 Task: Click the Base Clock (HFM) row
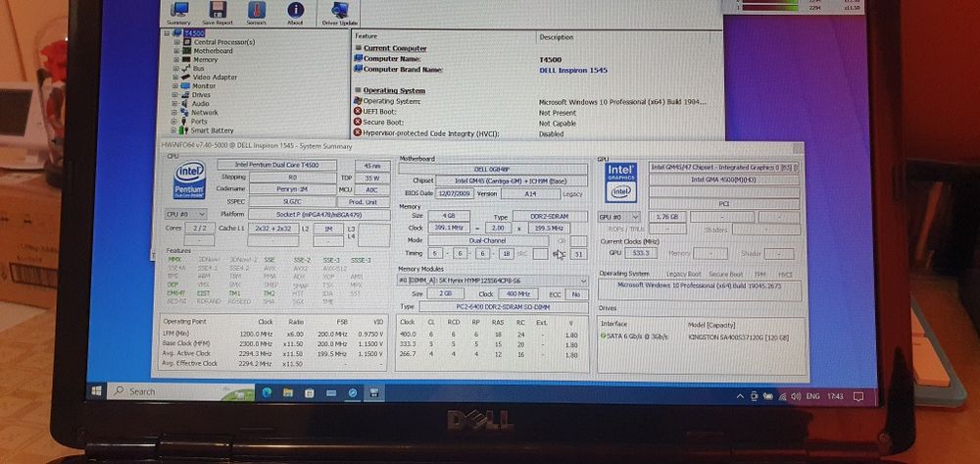(273, 344)
